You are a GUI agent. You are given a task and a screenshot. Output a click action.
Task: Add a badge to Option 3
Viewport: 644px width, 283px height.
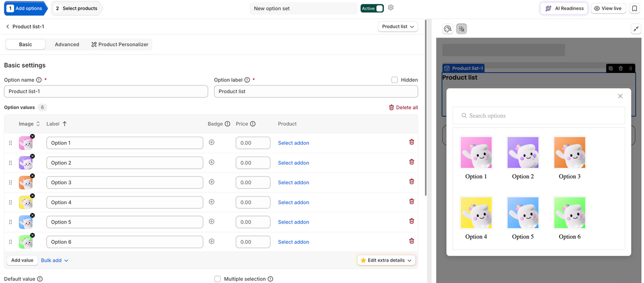click(211, 182)
